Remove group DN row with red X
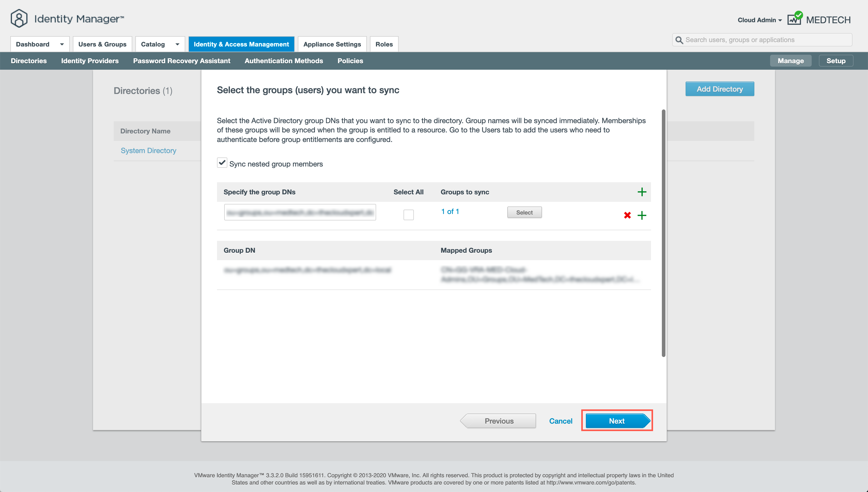Image resolution: width=868 pixels, height=492 pixels. click(x=627, y=215)
